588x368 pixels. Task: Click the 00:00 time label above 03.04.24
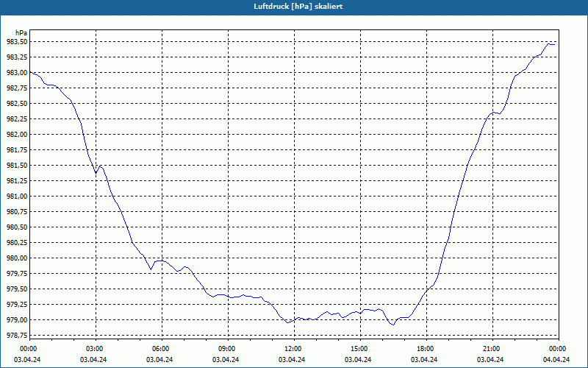(27, 349)
